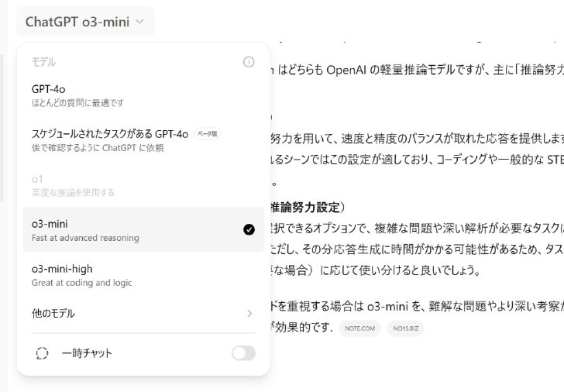The image size is (564, 392).
Task: Open the NO1S.BIZ source link
Action: [x=406, y=328]
